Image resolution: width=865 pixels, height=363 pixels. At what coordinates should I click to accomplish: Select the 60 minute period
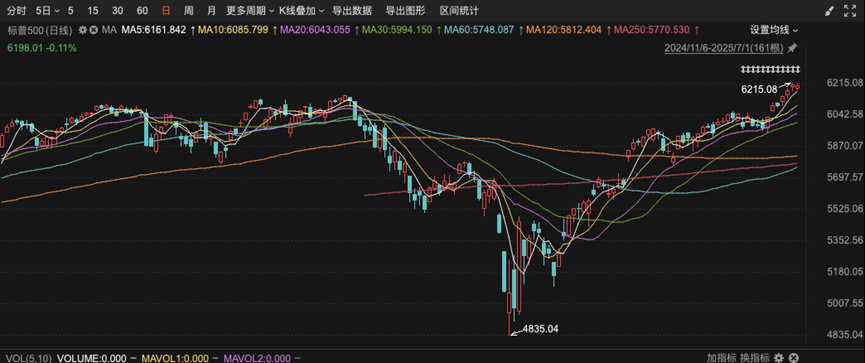click(x=142, y=10)
